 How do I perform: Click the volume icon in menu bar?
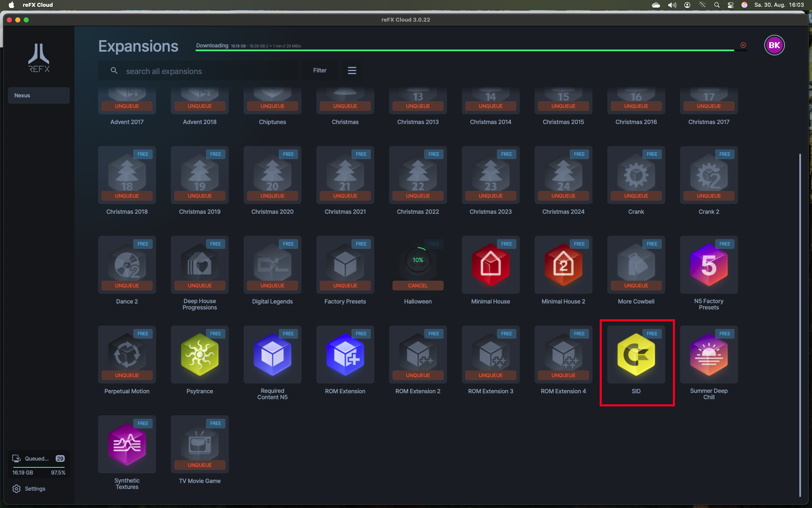[672, 5]
